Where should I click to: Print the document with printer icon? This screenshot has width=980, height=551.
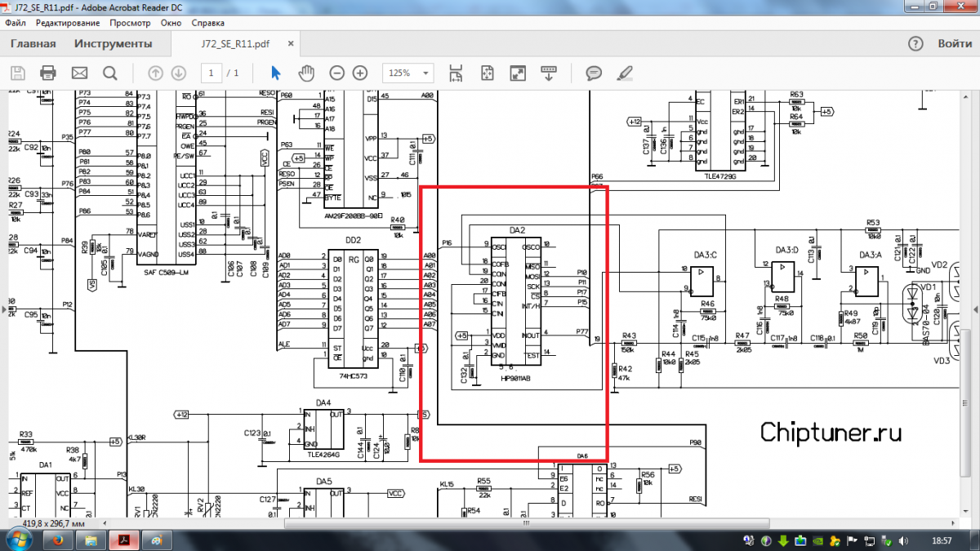coord(48,73)
